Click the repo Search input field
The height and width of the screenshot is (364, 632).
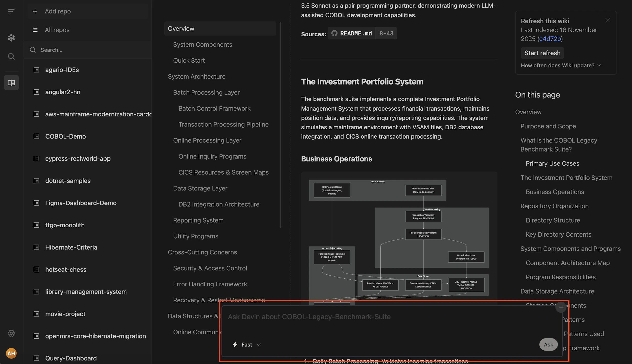coord(88,50)
